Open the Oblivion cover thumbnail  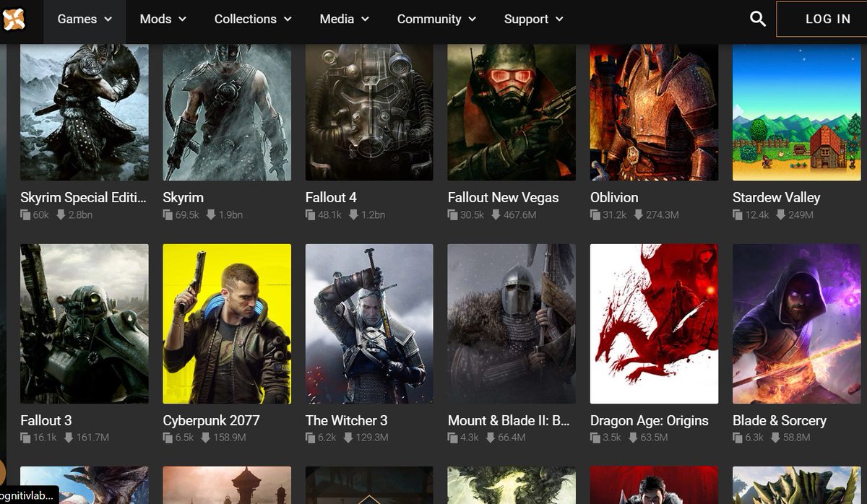tap(654, 112)
